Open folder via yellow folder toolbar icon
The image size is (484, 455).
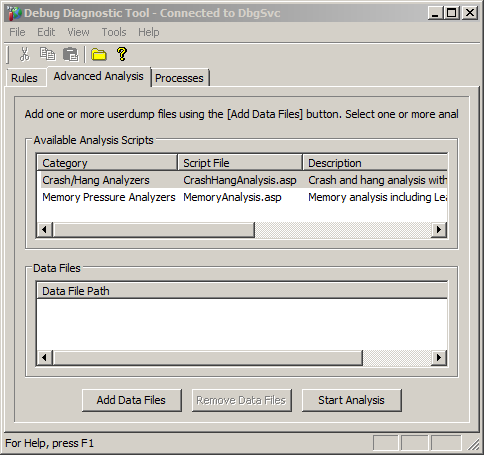coord(99,54)
